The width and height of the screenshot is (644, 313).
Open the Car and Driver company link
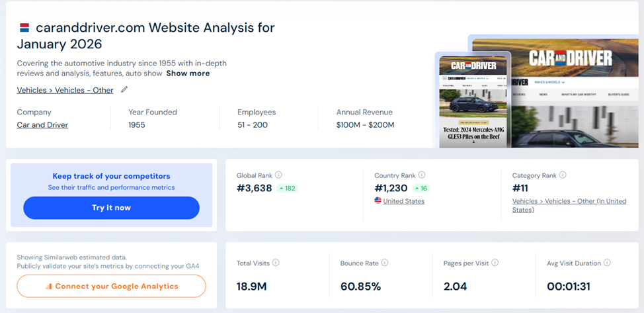coord(42,125)
